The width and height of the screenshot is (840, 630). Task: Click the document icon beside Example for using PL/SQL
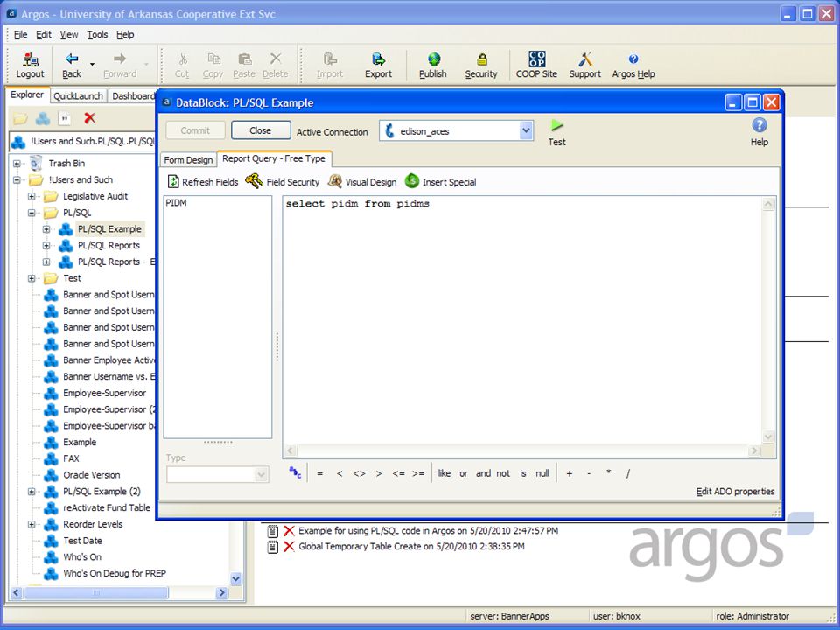point(273,531)
